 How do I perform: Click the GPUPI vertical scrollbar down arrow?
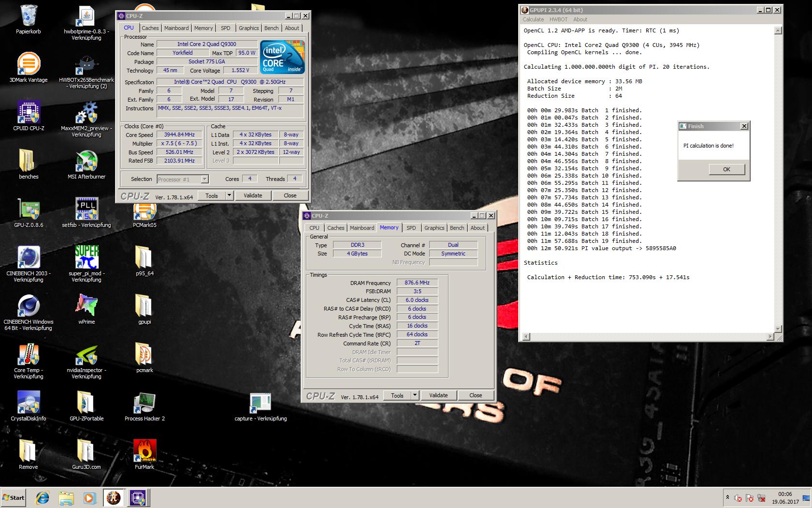coord(778,329)
